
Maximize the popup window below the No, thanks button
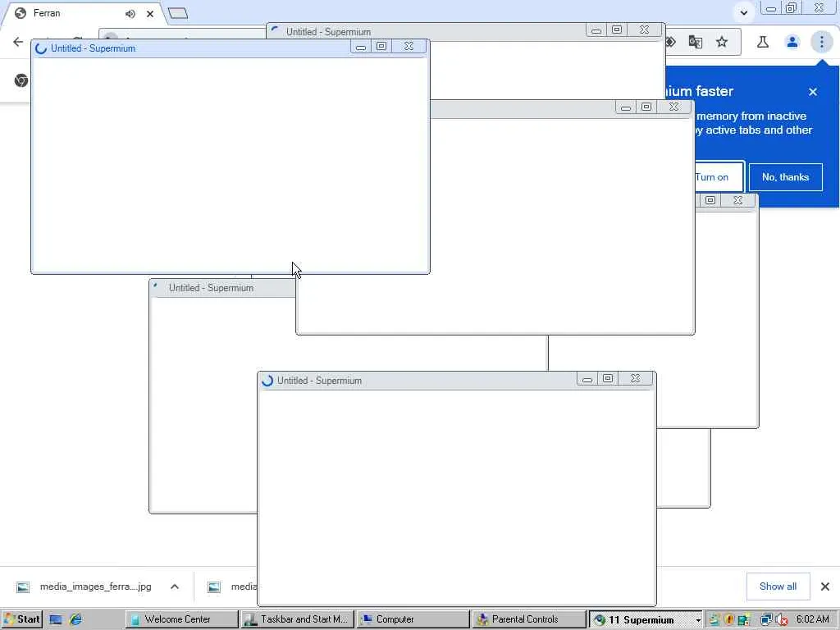[x=710, y=200]
